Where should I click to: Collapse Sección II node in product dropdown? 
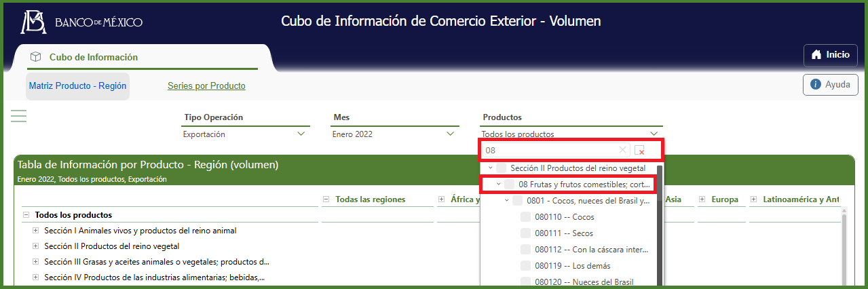[x=491, y=168]
